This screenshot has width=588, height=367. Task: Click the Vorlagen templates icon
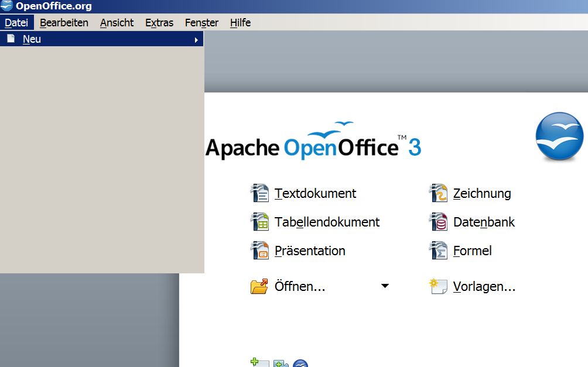(x=438, y=287)
